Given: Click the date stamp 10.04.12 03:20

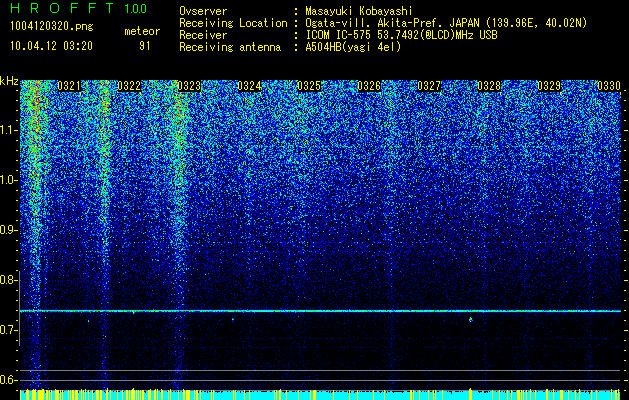Looking at the screenshot, I should (51, 46).
